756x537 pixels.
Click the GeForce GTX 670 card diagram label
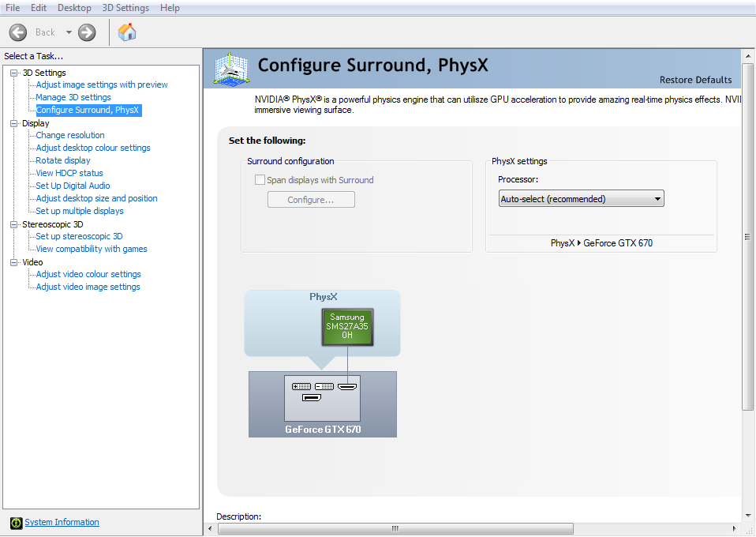[323, 430]
